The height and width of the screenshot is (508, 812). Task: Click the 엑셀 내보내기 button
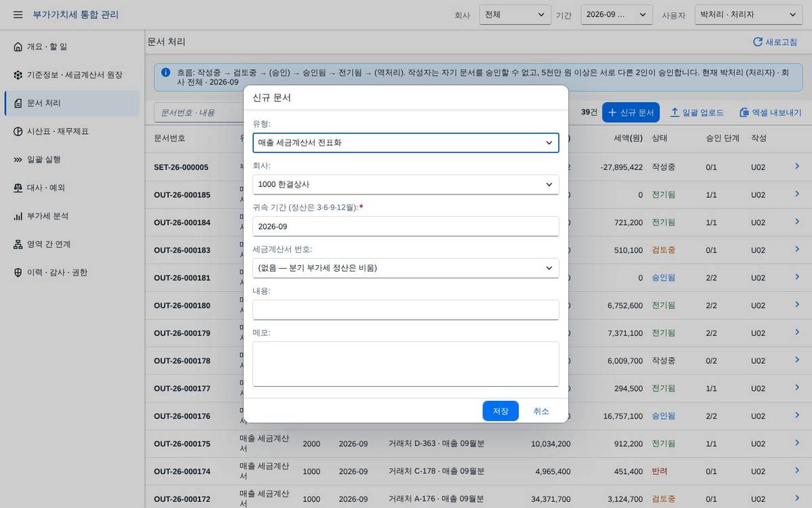[x=770, y=112]
